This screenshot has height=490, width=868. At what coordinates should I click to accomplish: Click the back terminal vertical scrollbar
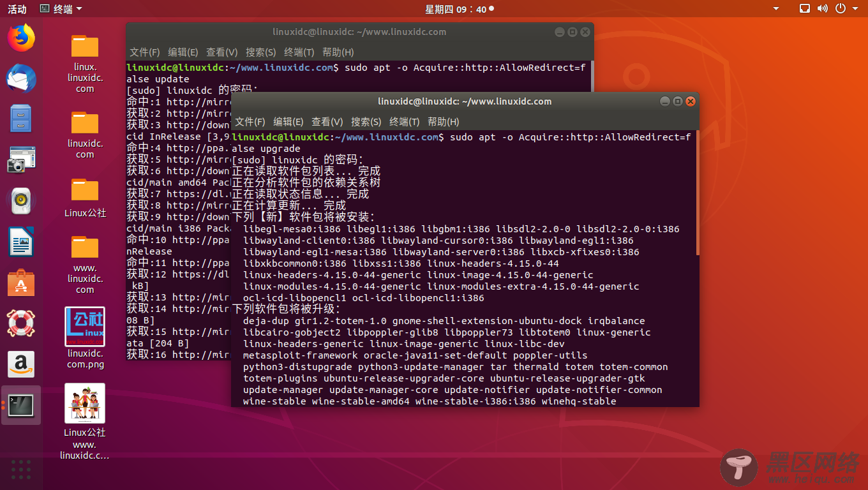592,77
